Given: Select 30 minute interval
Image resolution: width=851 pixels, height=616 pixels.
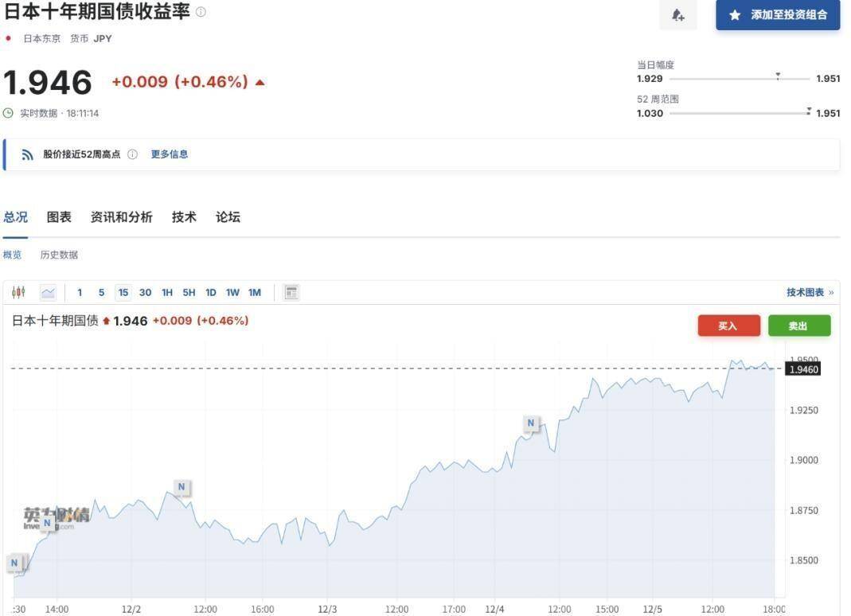Looking at the screenshot, I should [146, 293].
